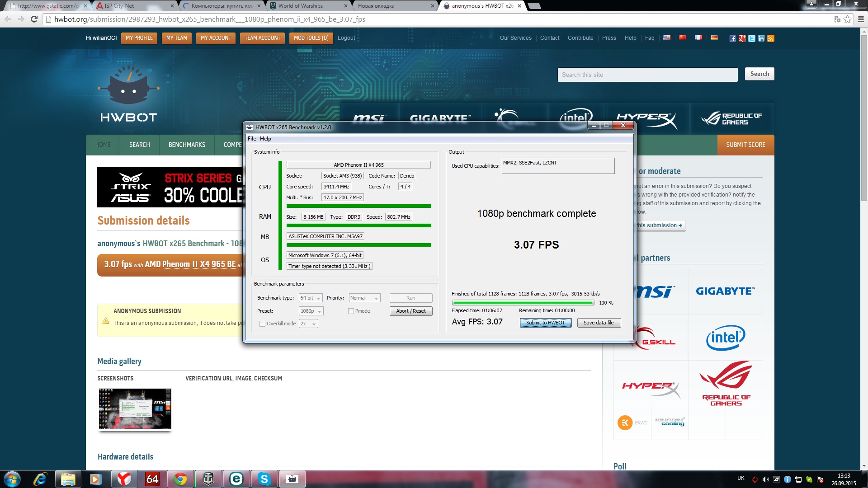Image resolution: width=868 pixels, height=488 pixels.
Task: Open the File menu in HWBOT benchmark
Action: (x=252, y=139)
